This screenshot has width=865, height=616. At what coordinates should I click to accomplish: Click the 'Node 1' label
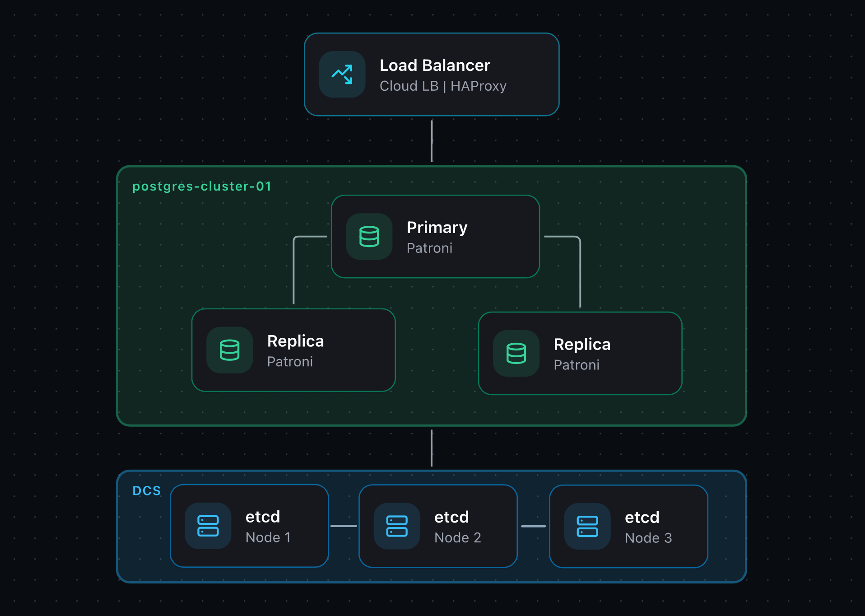pos(268,537)
